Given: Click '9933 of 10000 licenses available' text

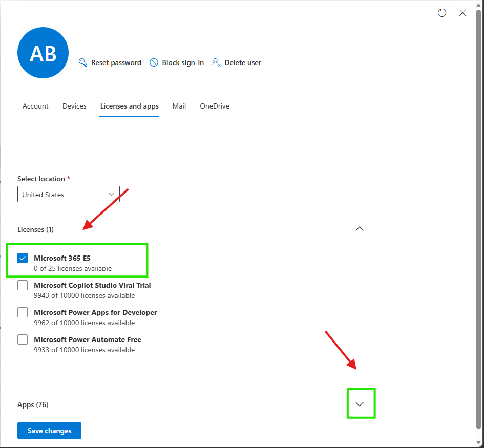Looking at the screenshot, I should [85, 350].
